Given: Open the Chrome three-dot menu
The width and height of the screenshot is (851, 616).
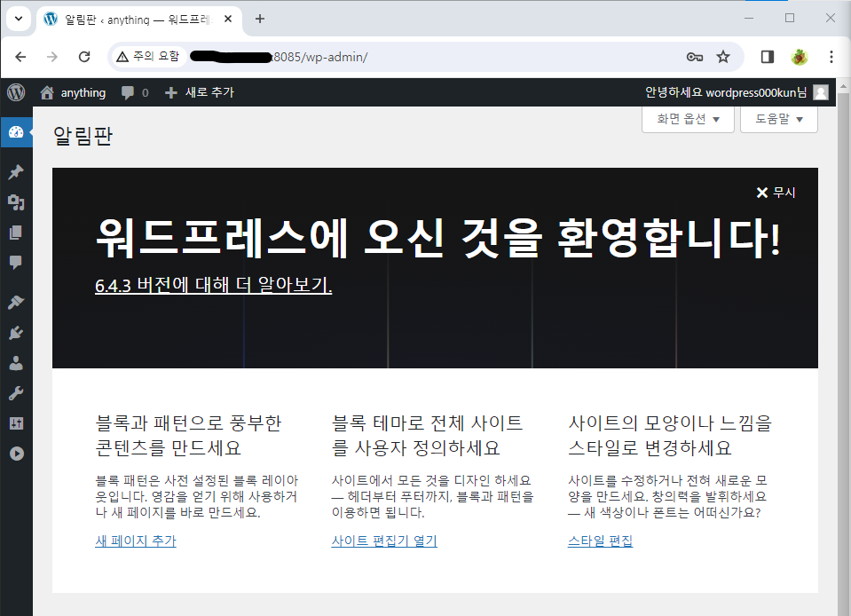Looking at the screenshot, I should 831,57.
